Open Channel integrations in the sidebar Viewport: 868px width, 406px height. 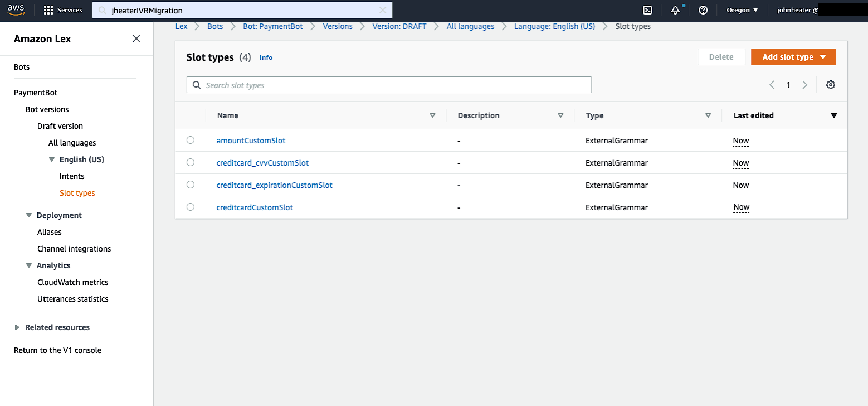74,249
